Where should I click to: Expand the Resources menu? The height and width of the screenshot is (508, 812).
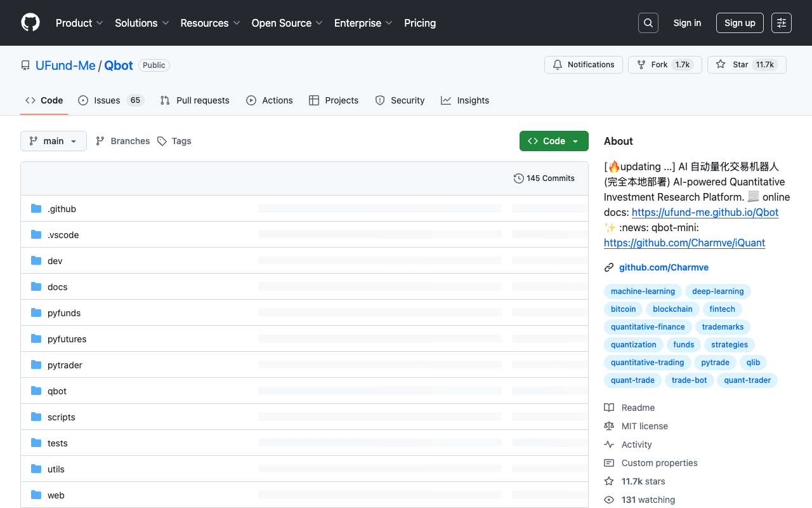[210, 23]
